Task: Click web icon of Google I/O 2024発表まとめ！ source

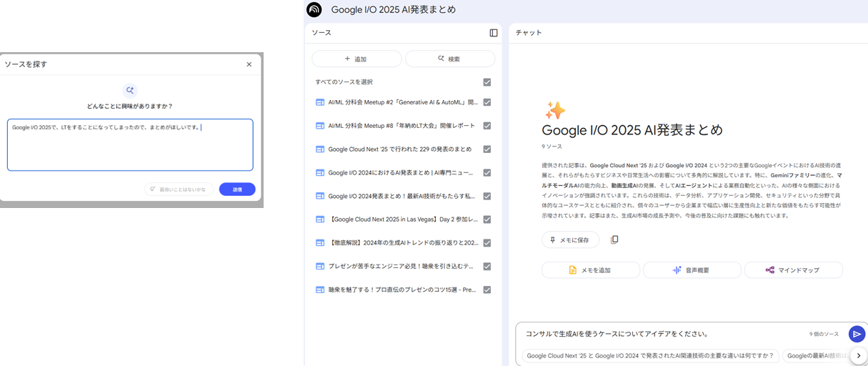Action: coord(320,196)
